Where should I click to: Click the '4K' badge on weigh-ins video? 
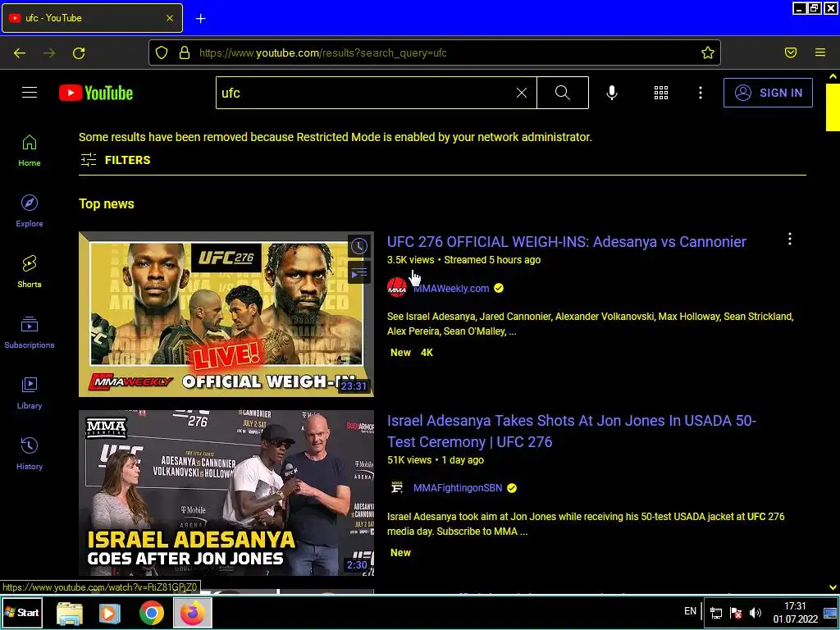[x=427, y=353]
